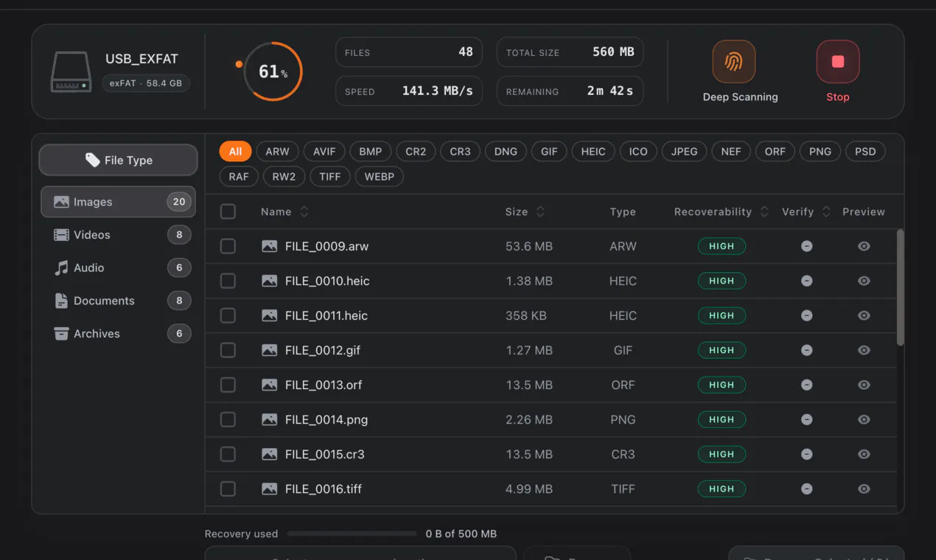Click the file list vertical scrollbar

point(900,287)
